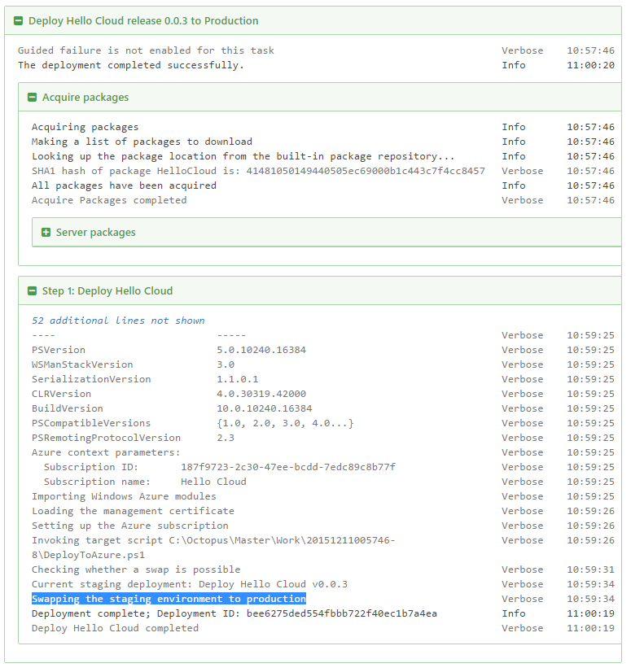Viewport: 631px width, 672px height.
Task: Click the Subscription ID value
Action: tap(287, 467)
